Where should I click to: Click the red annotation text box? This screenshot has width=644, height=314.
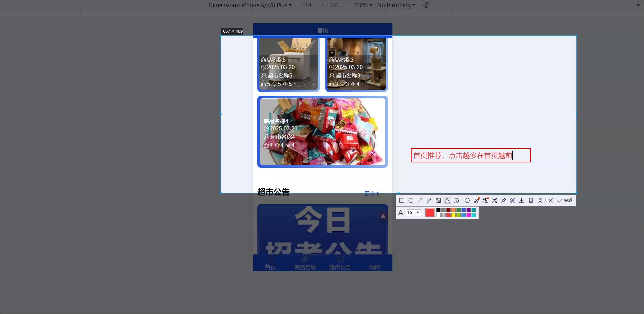pos(471,155)
